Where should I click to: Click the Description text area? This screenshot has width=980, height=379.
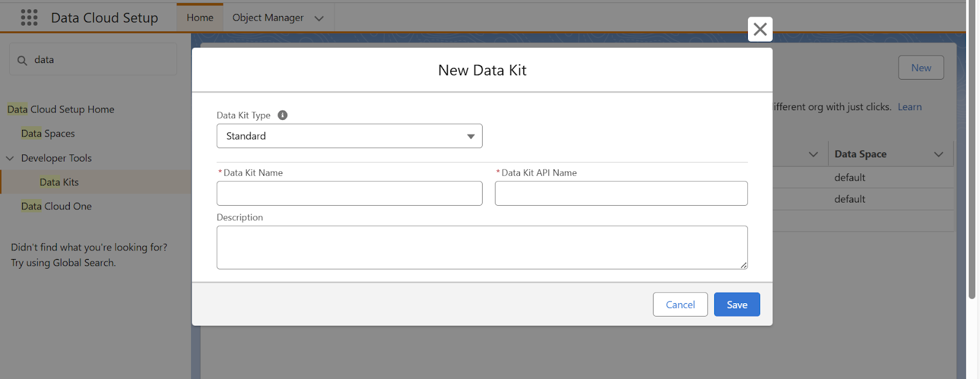[x=481, y=247]
